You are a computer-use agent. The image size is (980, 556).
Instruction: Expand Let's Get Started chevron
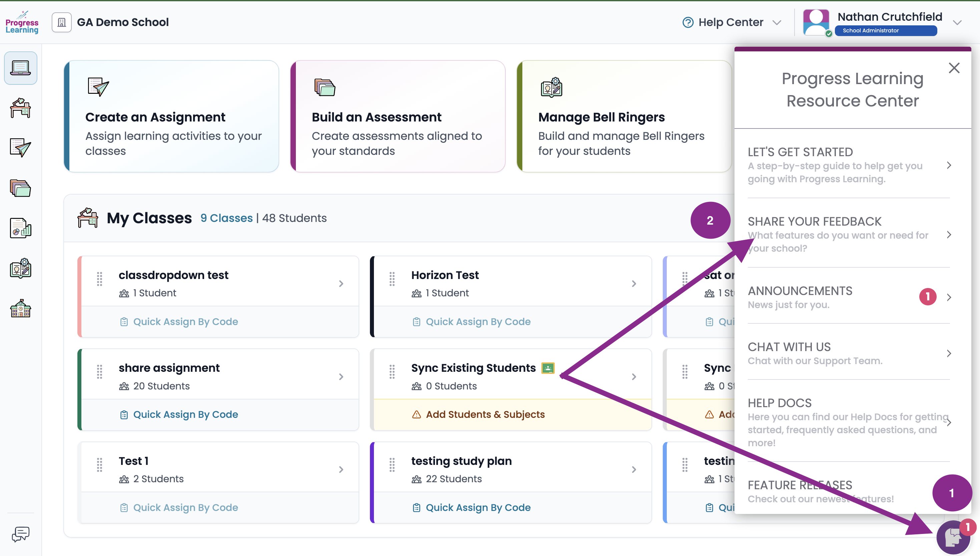coord(949,165)
